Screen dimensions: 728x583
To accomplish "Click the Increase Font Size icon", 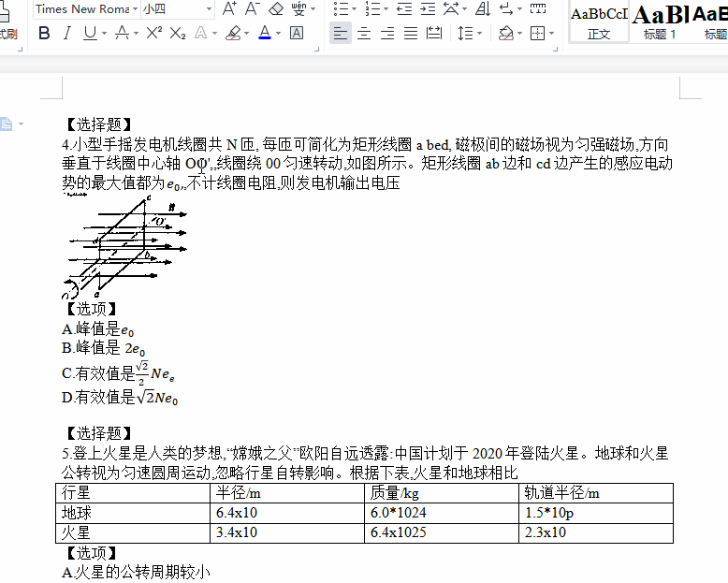I will tap(229, 8).
